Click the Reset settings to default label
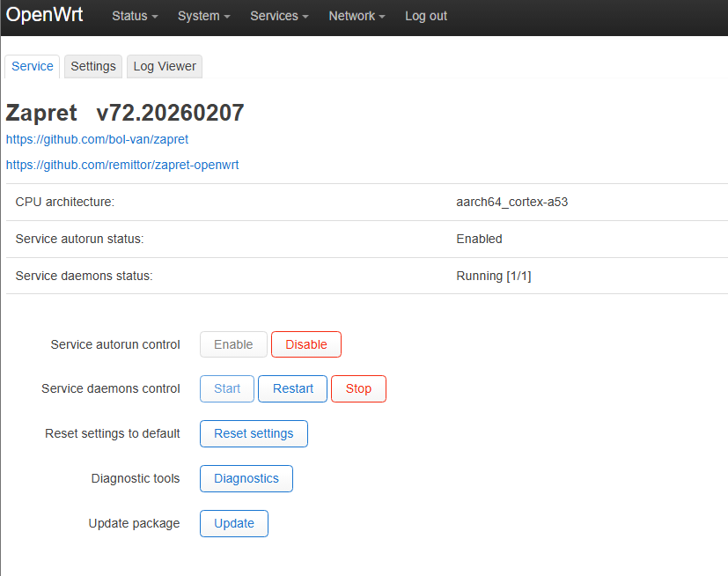The image size is (728, 576). 113,433
